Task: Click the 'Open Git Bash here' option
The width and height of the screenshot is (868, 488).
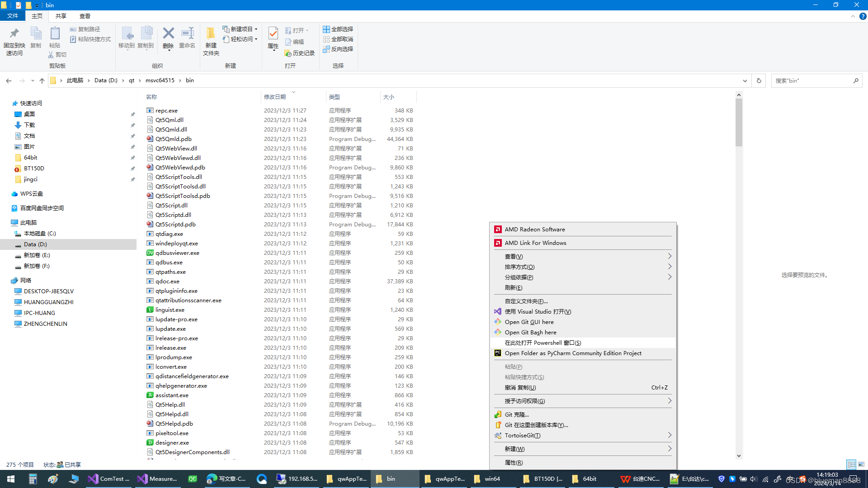Action: (531, 332)
